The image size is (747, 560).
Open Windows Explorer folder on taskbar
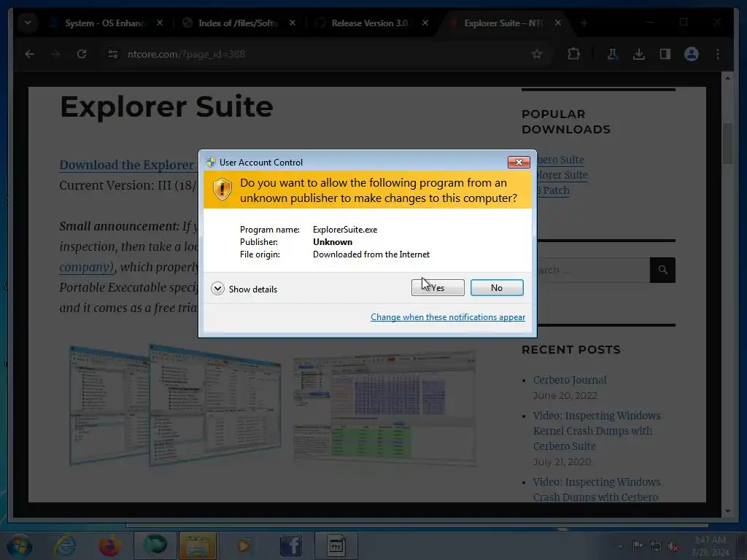click(x=198, y=545)
